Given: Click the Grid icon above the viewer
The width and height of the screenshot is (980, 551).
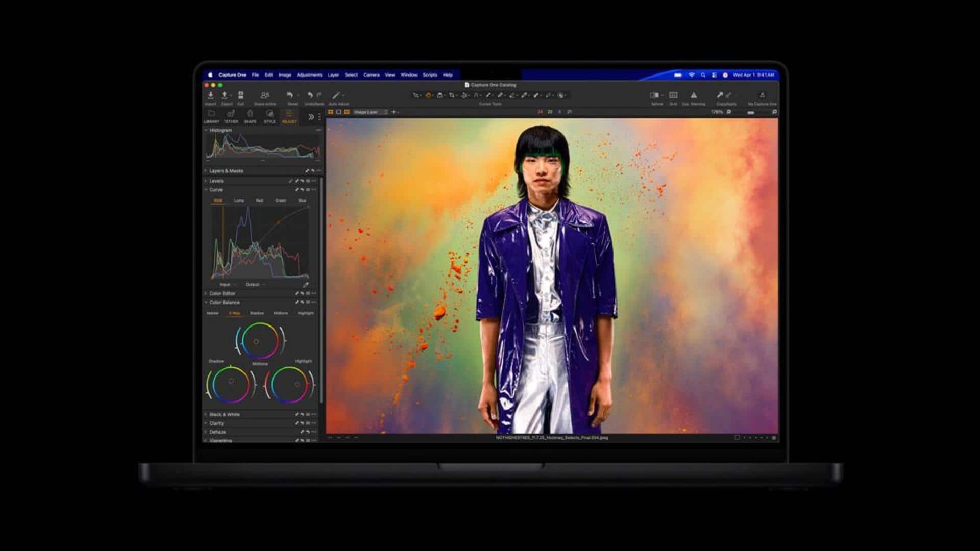Looking at the screenshot, I should pos(673,95).
